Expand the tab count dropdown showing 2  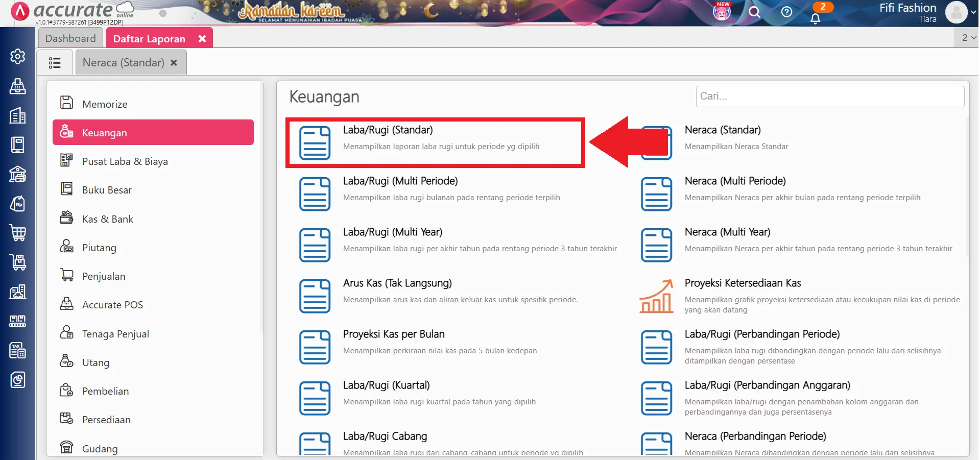point(968,38)
